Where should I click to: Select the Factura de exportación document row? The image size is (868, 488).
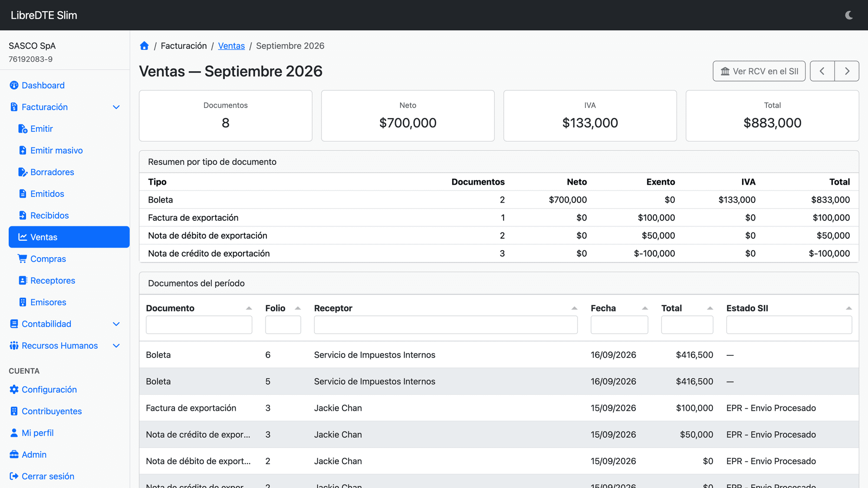pos(499,408)
